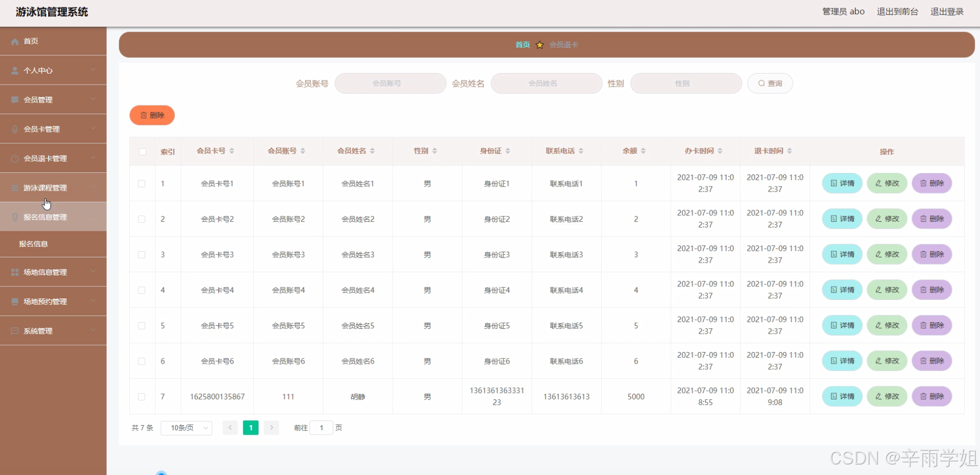Select the checkbox of row 1
Image resolution: width=980 pixels, height=475 pixels.
pyautogui.click(x=141, y=184)
